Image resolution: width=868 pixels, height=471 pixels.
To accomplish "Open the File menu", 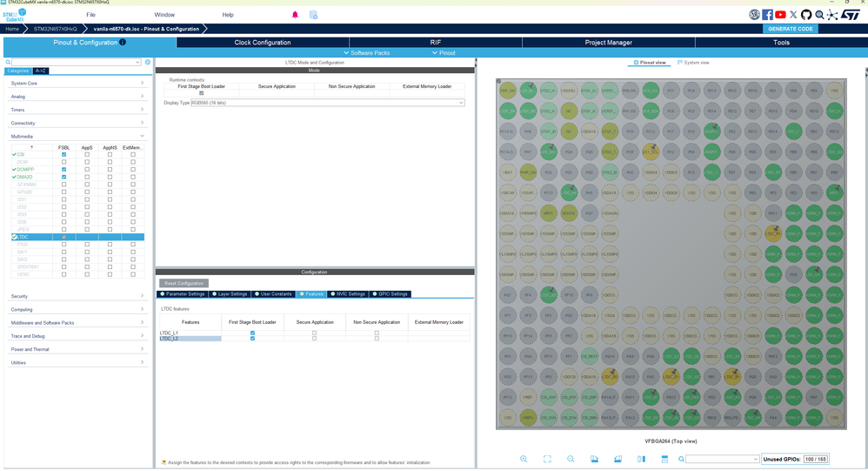I will (x=90, y=15).
